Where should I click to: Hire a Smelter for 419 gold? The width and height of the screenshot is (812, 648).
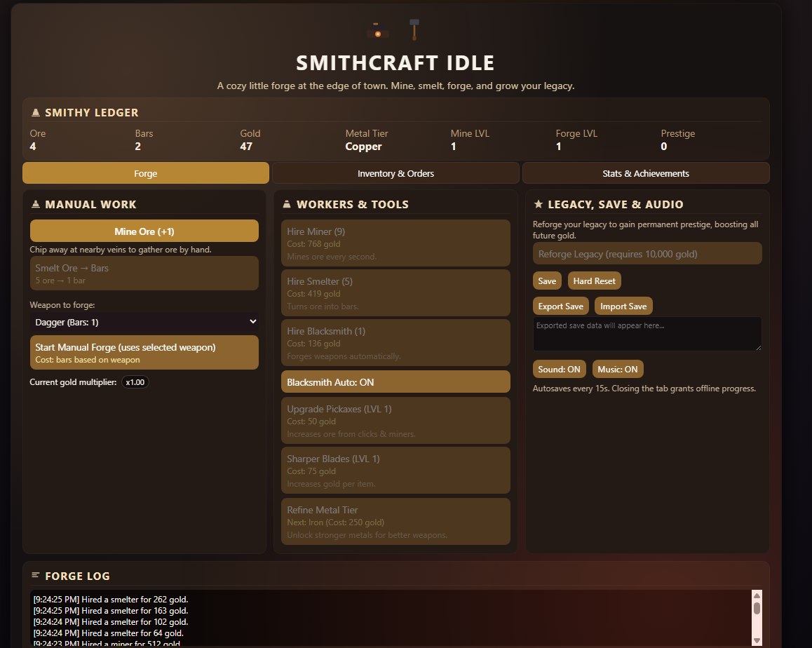pyautogui.click(x=395, y=292)
